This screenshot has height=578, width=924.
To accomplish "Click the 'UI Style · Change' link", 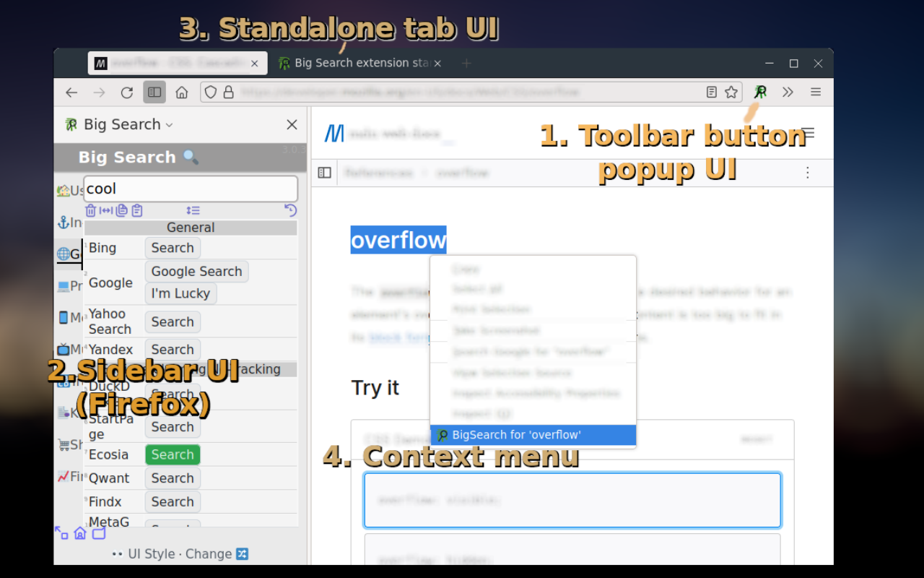I will [x=180, y=554].
